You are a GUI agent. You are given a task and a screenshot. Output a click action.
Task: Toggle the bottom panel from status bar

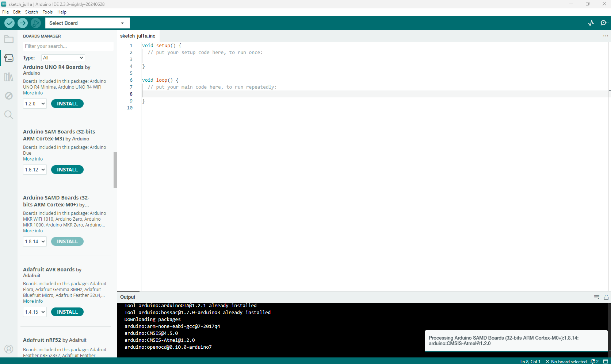pos(606,361)
